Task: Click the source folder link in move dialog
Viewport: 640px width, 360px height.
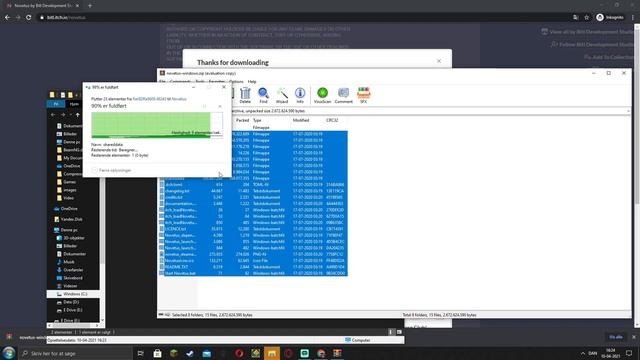Action: [x=149, y=99]
